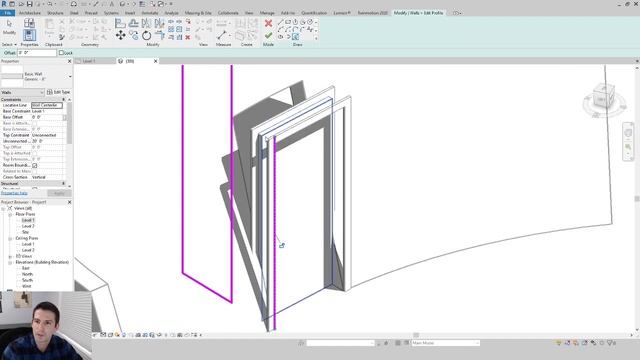Collapse the Constraints section in Properties

coord(63,99)
